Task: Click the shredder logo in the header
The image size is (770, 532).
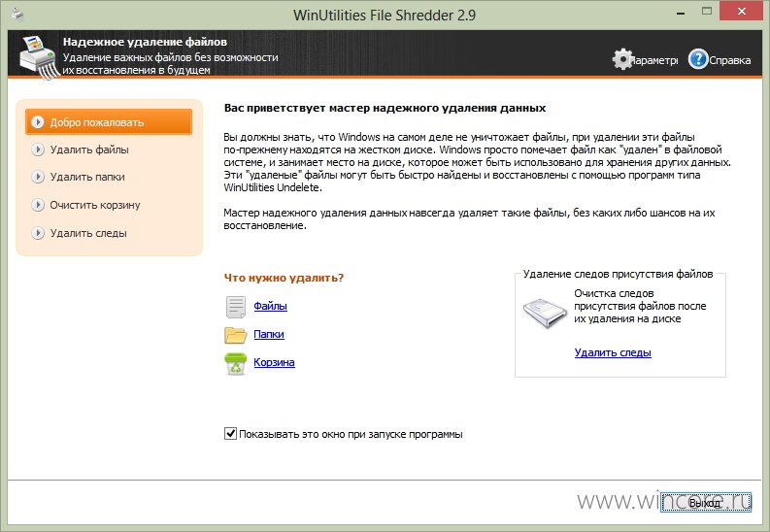Action: point(39,56)
